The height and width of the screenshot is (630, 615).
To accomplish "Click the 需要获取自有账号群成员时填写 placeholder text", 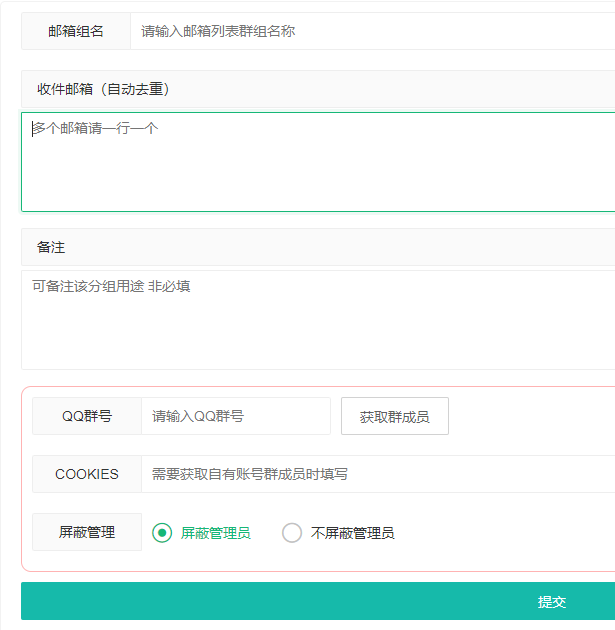I will click(249, 475).
